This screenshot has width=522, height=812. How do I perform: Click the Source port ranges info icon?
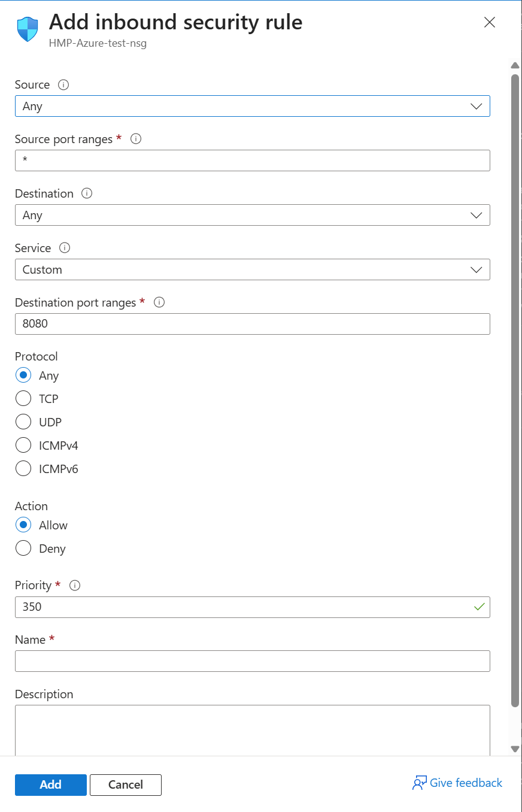tap(136, 139)
